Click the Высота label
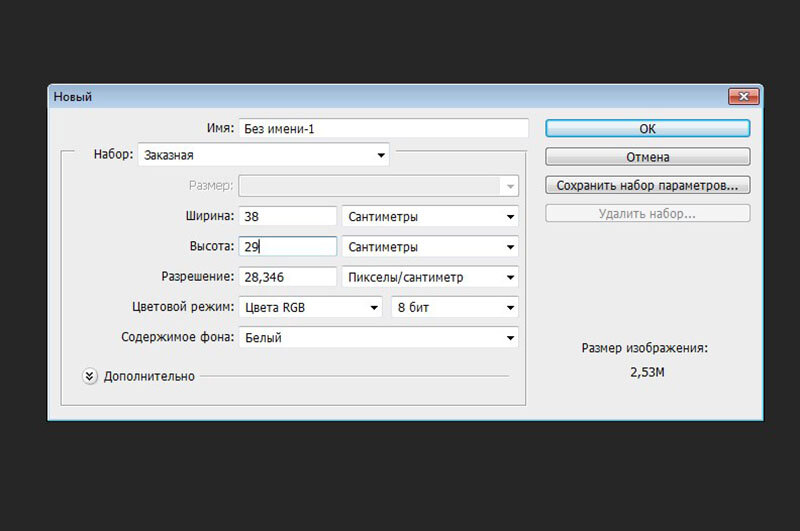 [x=212, y=246]
